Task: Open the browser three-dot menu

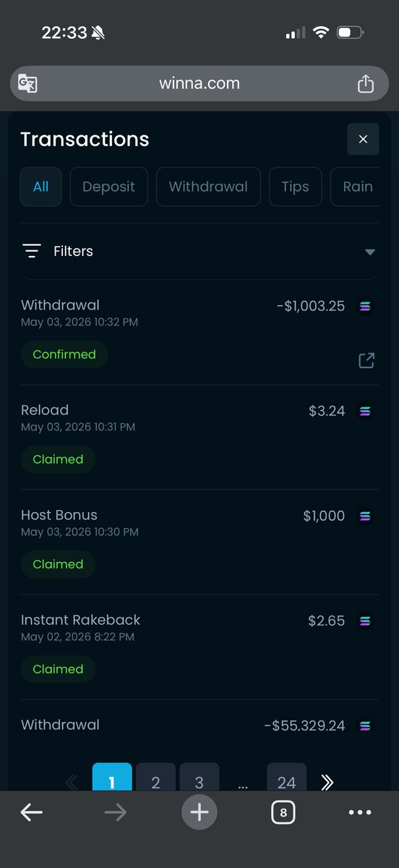Action: [360, 812]
